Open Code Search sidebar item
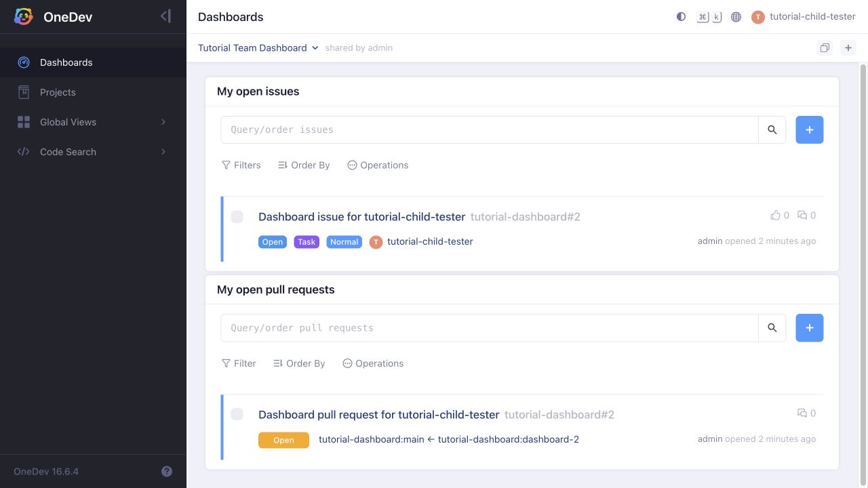The height and width of the screenshot is (488, 868). pyautogui.click(x=93, y=152)
